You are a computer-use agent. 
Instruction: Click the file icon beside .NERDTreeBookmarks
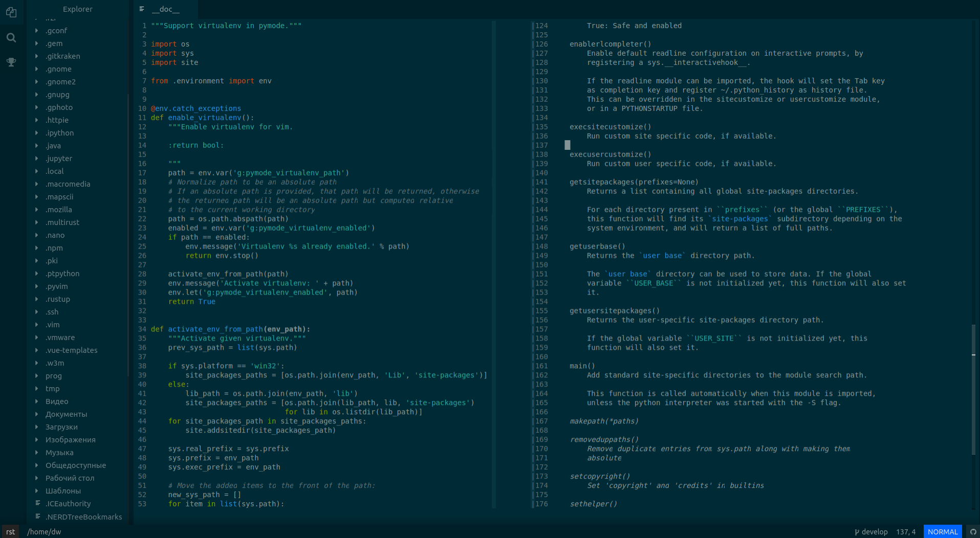pos(37,516)
